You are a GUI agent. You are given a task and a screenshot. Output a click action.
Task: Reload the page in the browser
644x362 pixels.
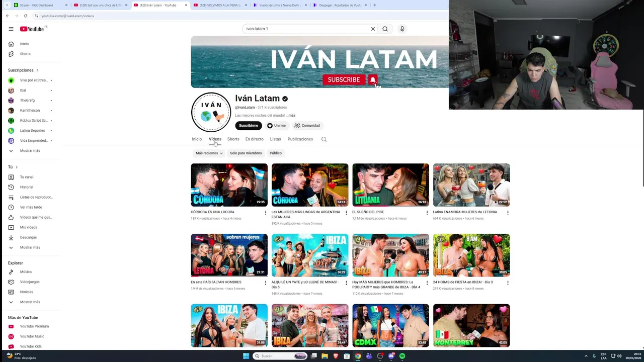click(x=26, y=16)
